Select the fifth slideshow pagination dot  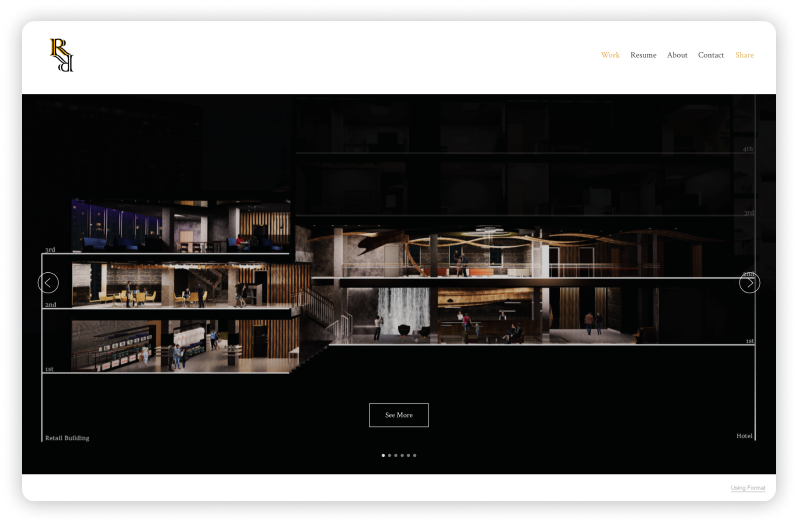tap(408, 455)
